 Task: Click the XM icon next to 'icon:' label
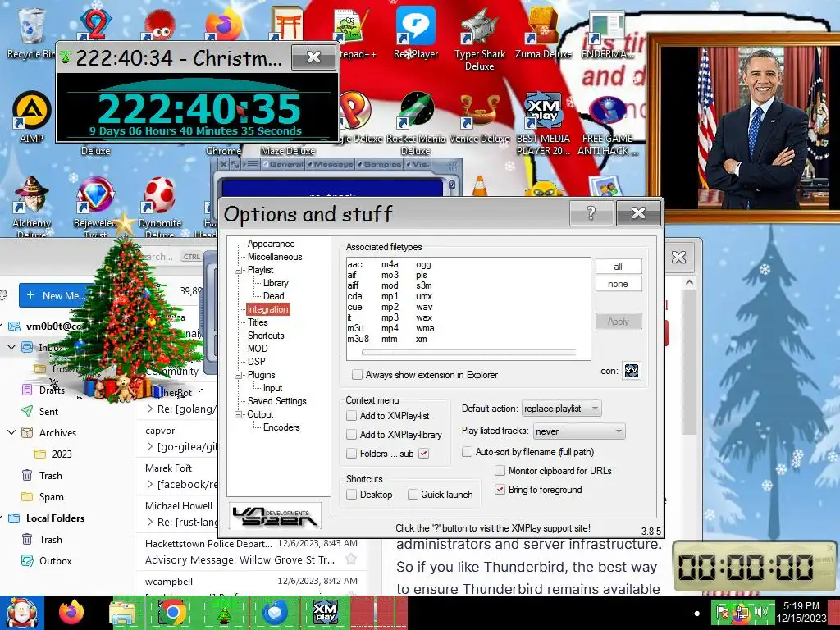(x=632, y=371)
